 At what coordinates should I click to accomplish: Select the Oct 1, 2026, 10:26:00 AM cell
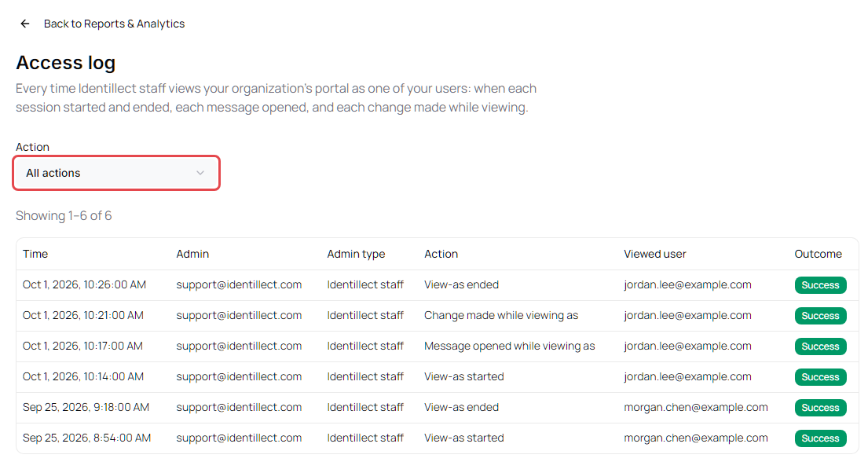coord(84,284)
